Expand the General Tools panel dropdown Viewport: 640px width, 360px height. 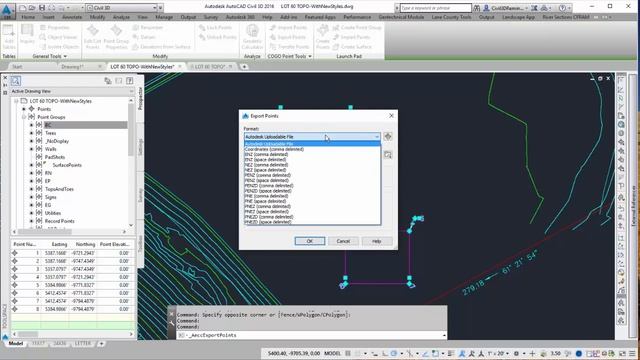(x=49, y=56)
